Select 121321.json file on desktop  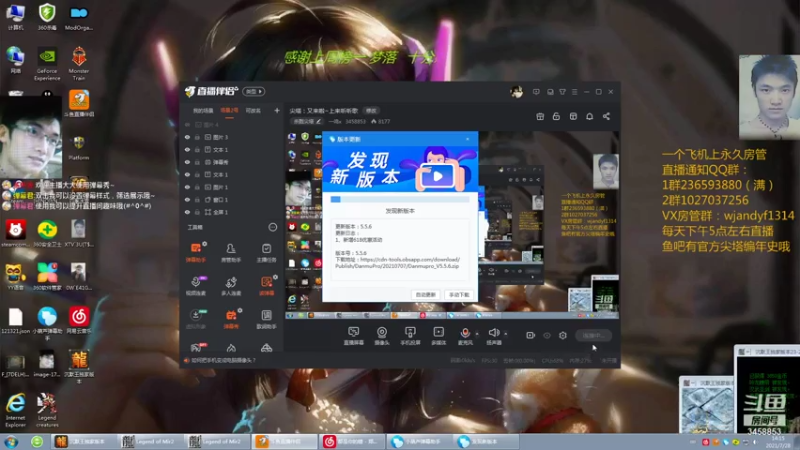[16, 320]
